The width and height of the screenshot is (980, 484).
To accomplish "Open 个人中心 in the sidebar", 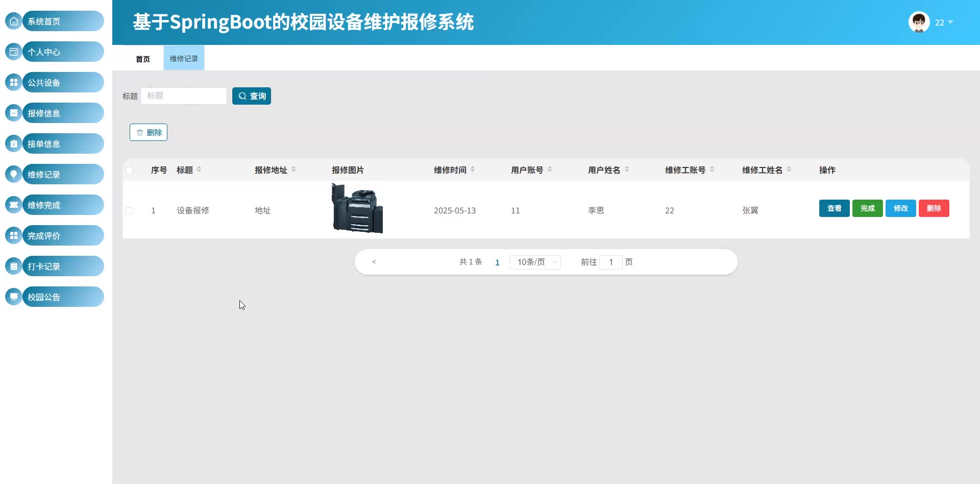I will (63, 52).
